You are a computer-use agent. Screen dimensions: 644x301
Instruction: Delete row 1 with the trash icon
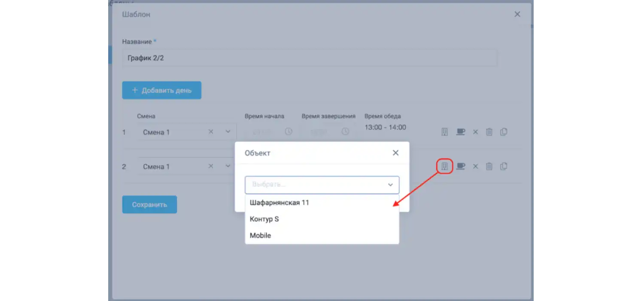click(489, 132)
